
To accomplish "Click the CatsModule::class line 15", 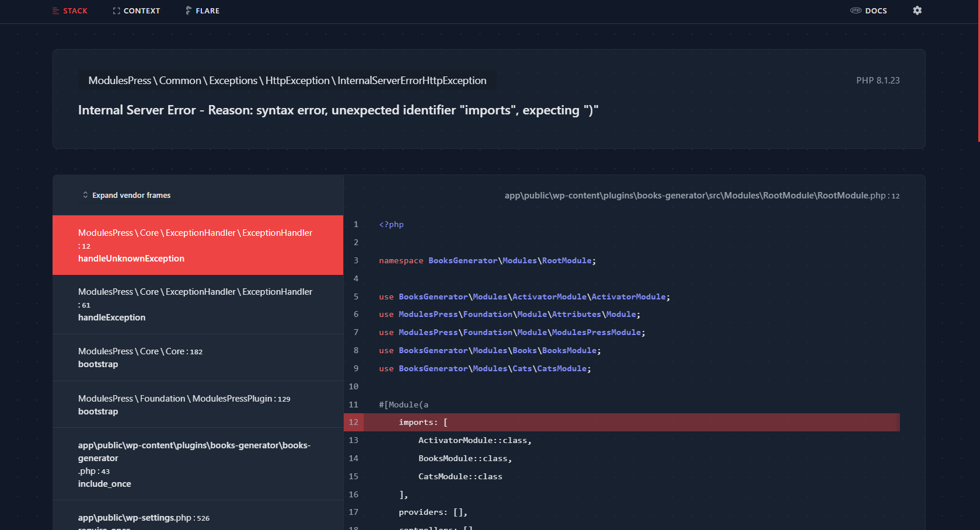I will [x=460, y=477].
